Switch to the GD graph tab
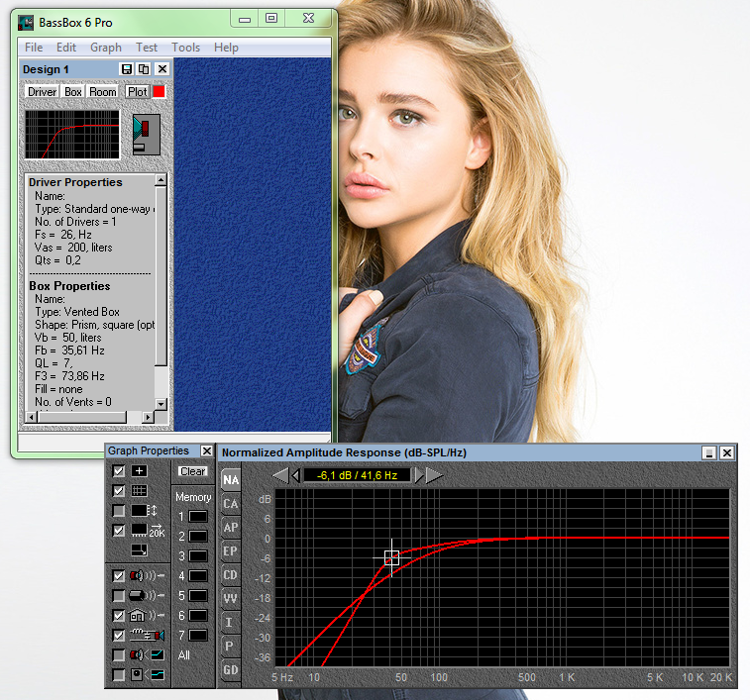This screenshot has height=700, width=750. (231, 670)
